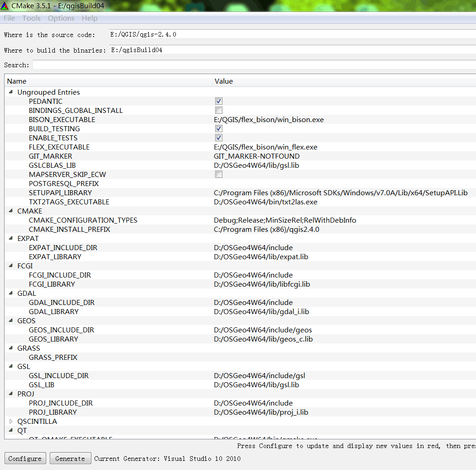Viewport: 476px width, 470px height.
Task: Click the Generate button
Action: (70, 459)
